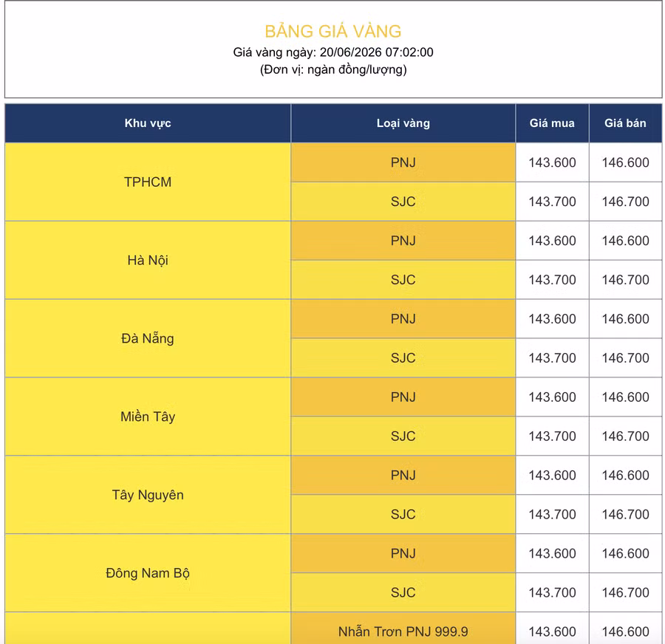Click sell price 146.700 for Đông Nam Bộ SJC
This screenshot has width=665, height=644.
pyautogui.click(x=625, y=592)
